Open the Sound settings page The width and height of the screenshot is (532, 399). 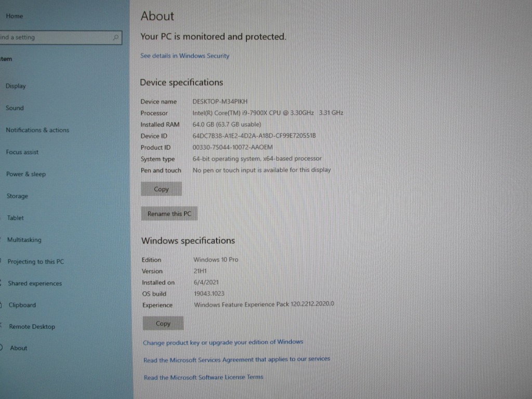(x=15, y=108)
